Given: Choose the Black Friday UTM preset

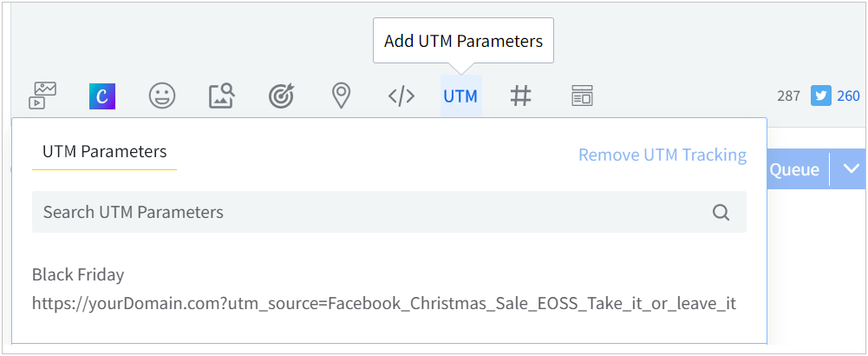Looking at the screenshot, I should tap(78, 274).
